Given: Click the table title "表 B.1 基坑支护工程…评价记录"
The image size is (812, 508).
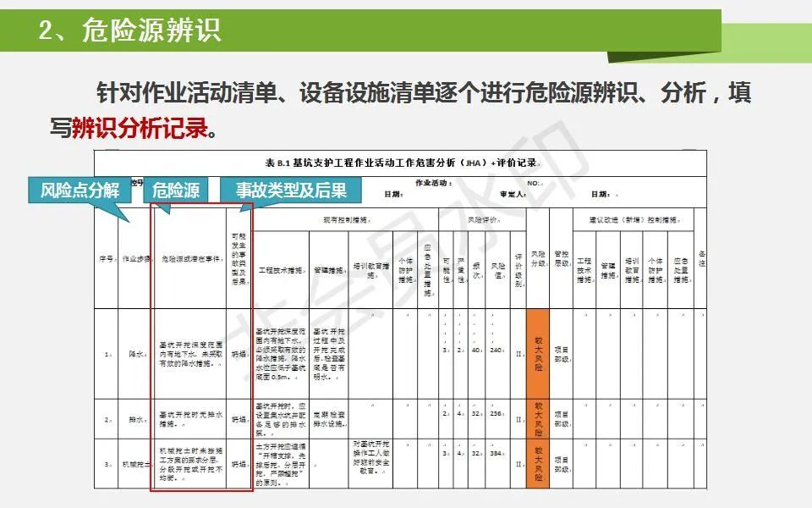Looking at the screenshot, I should [x=403, y=163].
